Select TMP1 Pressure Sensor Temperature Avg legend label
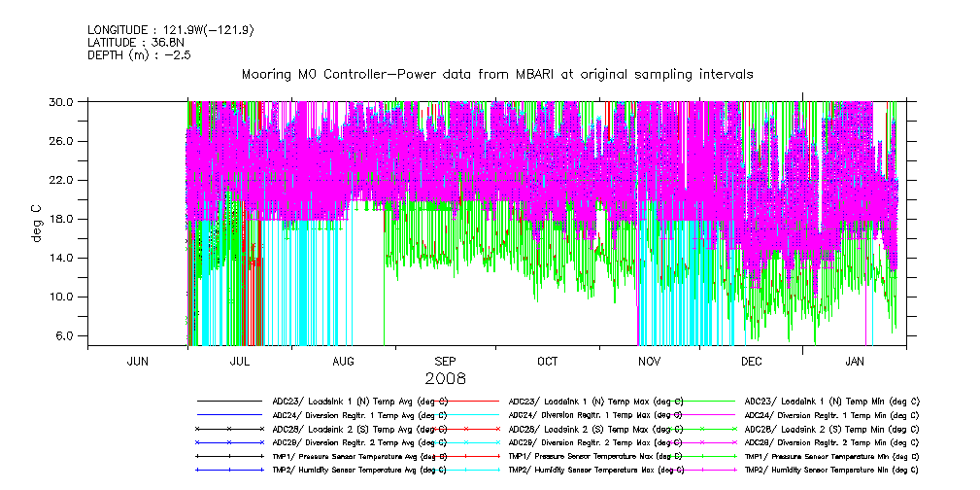Viewport: 980px width, 490px height. pos(359,456)
